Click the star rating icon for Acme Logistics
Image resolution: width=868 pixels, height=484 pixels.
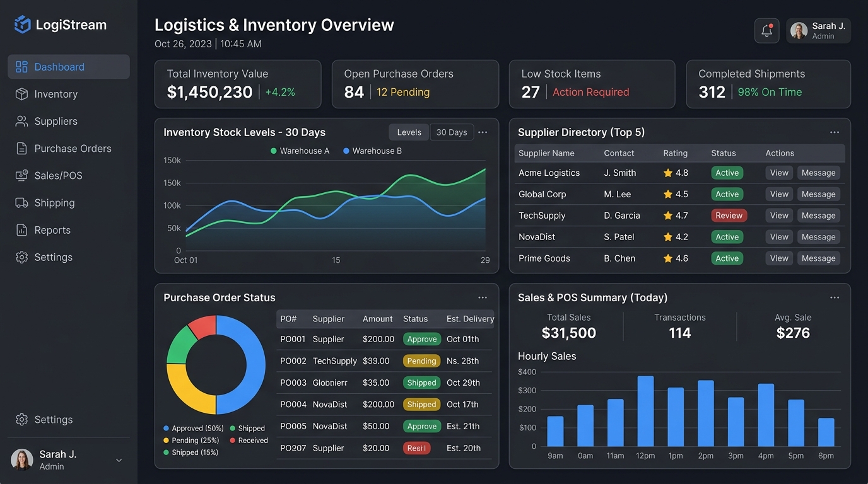[667, 173]
